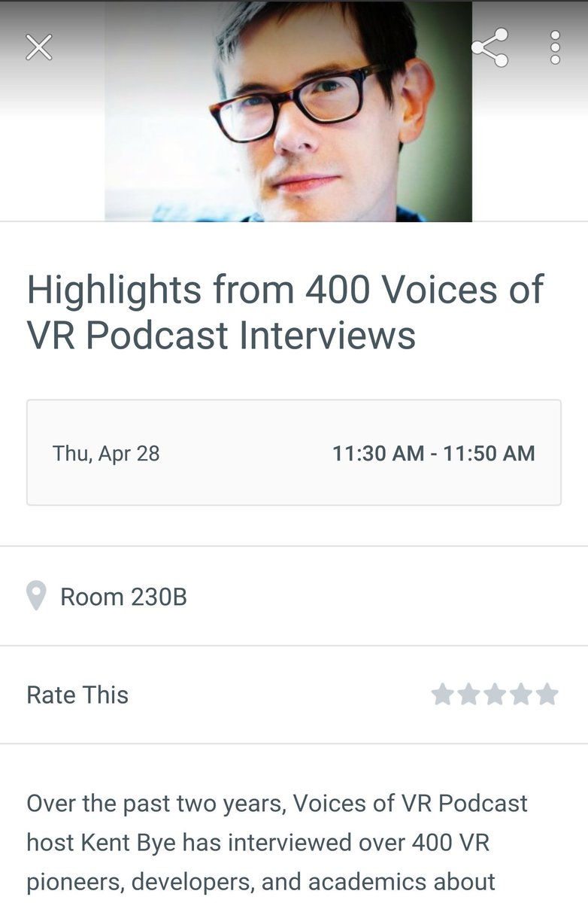Tap the session title "Highlights from 400 Voices"
588x903 pixels.
[x=285, y=312]
